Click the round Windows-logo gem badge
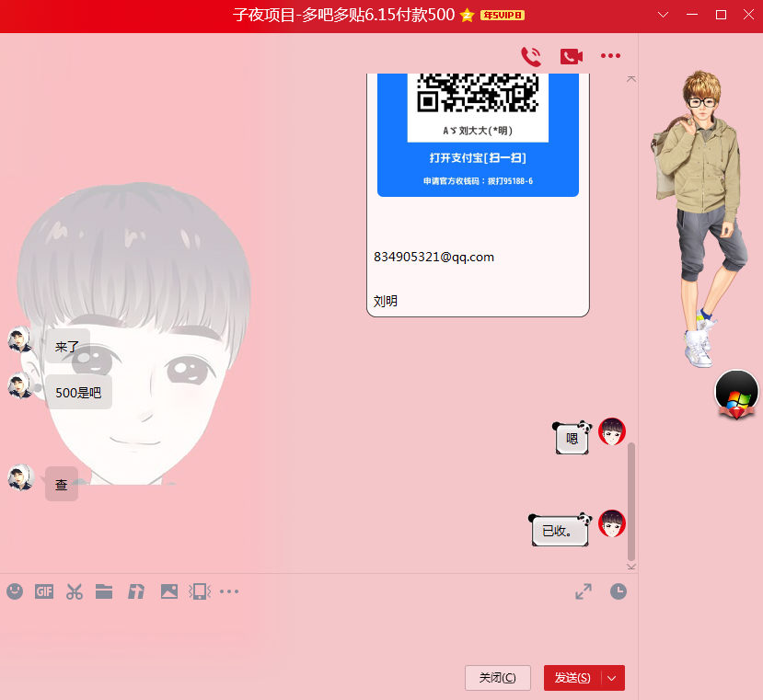Viewport: 763px width, 700px height. coord(736,395)
